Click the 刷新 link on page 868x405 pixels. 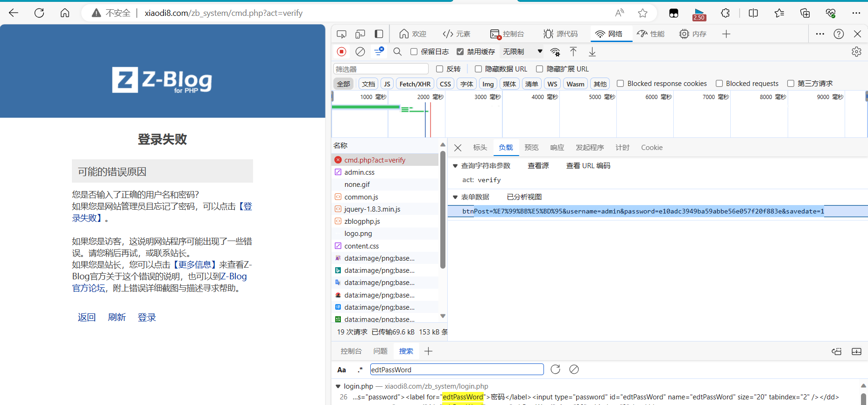click(117, 318)
